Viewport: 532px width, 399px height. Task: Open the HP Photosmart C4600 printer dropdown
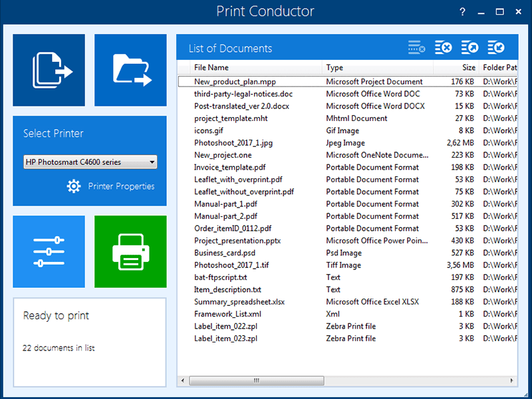point(154,162)
